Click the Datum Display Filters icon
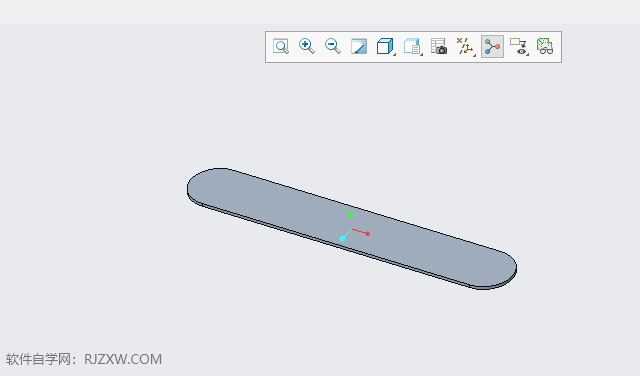 464,46
